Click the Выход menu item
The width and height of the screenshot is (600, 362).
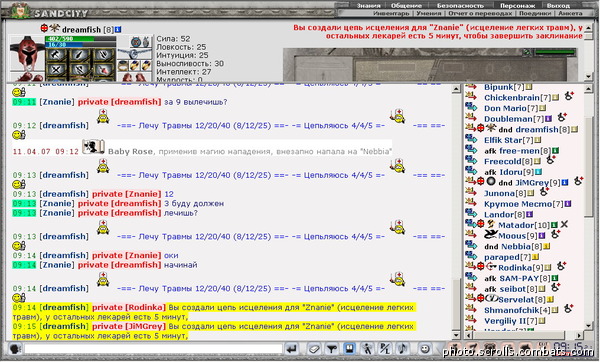point(558,5)
